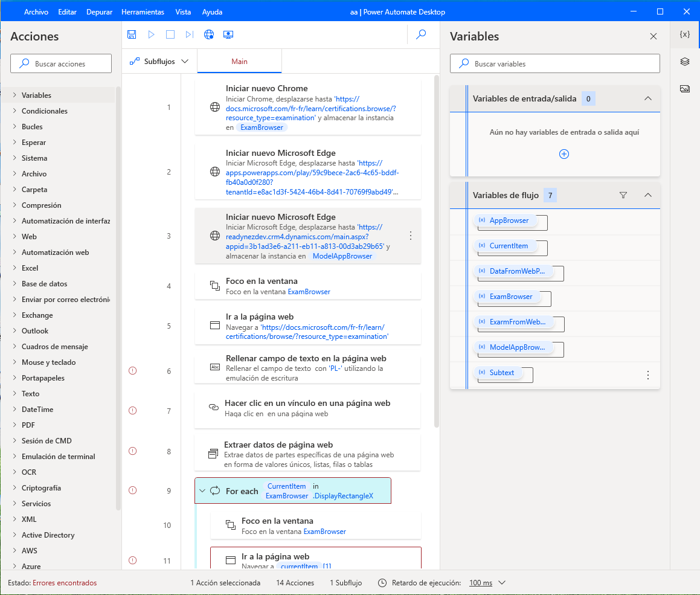Image resolution: width=700 pixels, height=595 pixels.
Task: Run the flow using the Play icon
Action: pos(151,34)
